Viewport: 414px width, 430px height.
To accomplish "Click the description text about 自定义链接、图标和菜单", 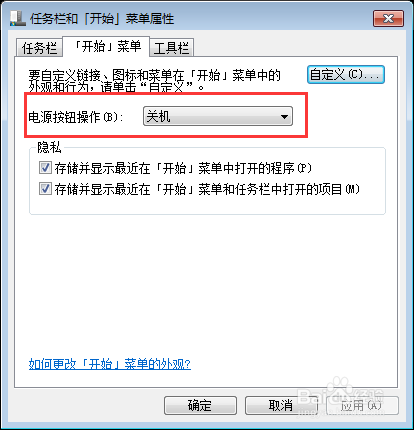I will pos(154,81).
